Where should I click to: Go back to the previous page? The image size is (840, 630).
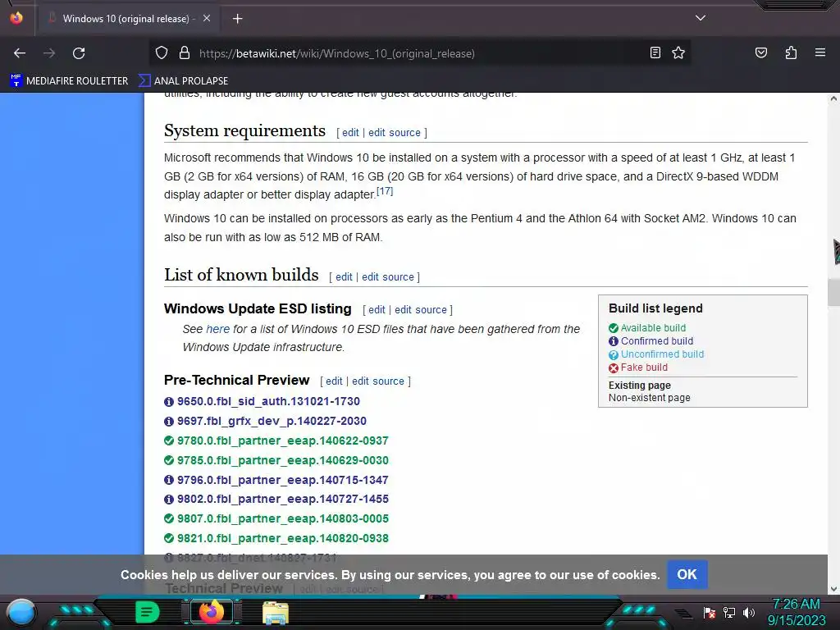(x=20, y=53)
